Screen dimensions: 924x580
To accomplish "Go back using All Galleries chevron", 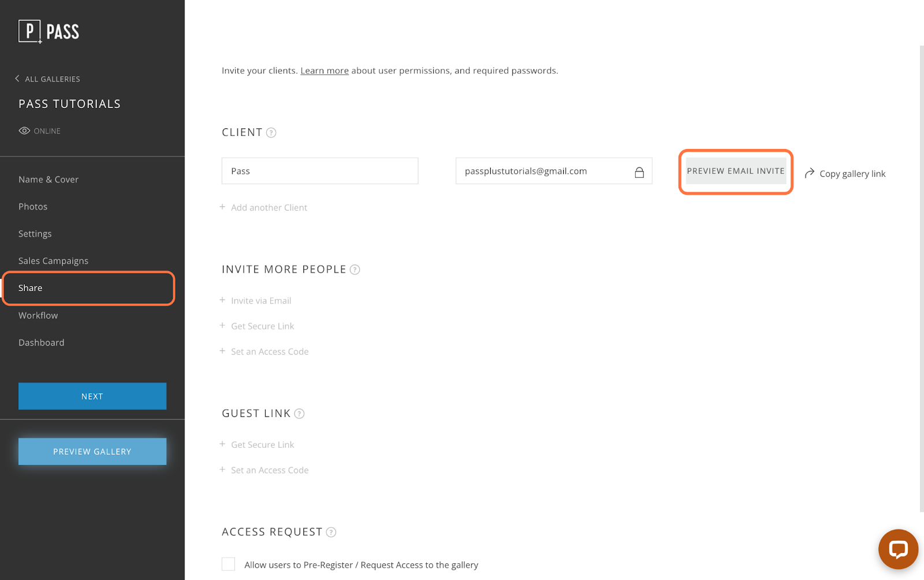I will tap(17, 79).
